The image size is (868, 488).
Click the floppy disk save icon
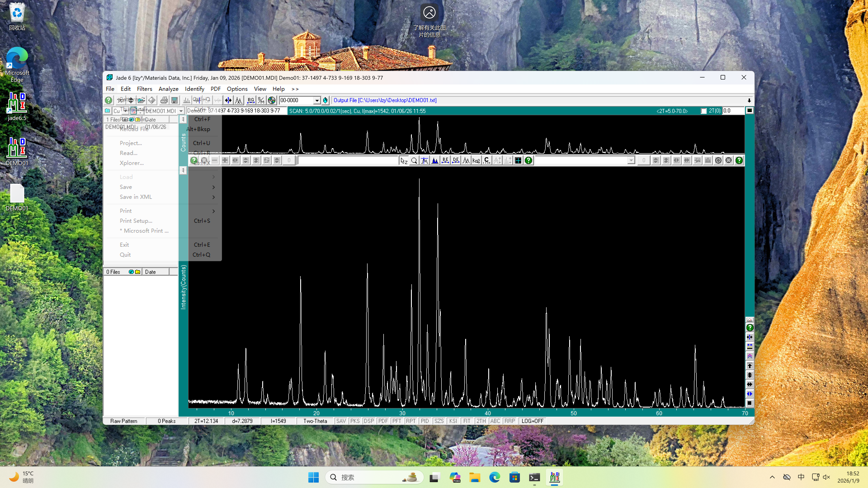174,100
